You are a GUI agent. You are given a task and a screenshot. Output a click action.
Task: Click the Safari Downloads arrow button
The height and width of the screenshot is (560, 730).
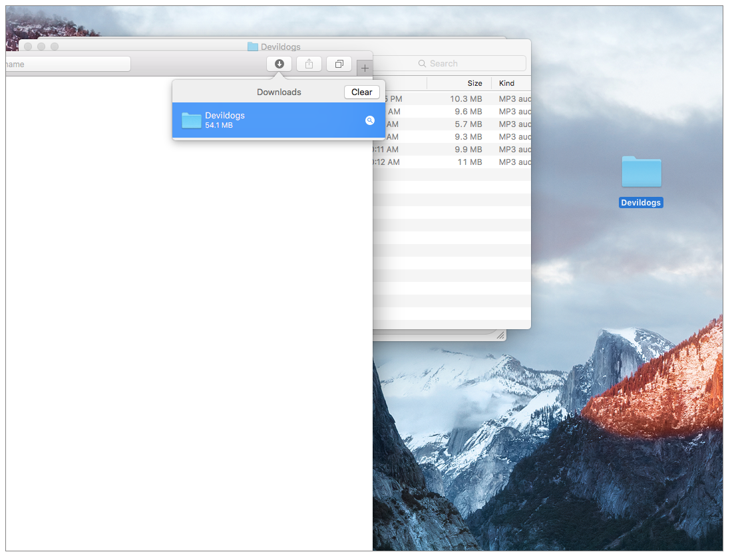(x=279, y=64)
